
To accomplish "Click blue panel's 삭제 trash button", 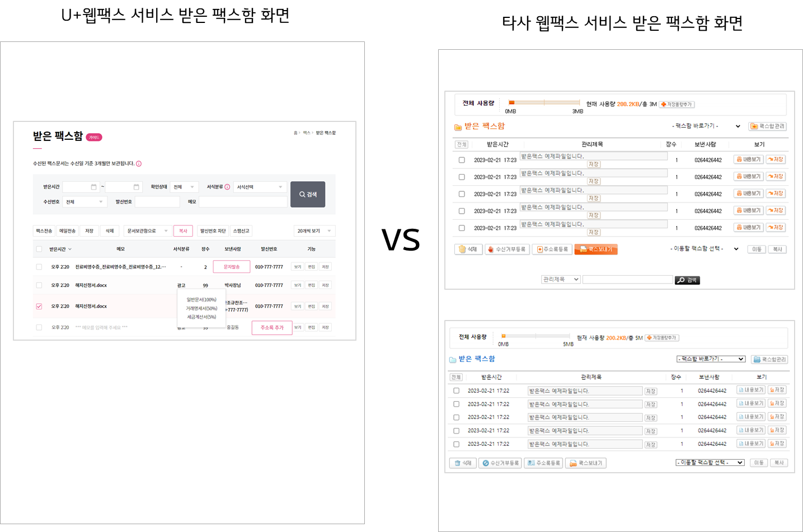I will click(463, 463).
